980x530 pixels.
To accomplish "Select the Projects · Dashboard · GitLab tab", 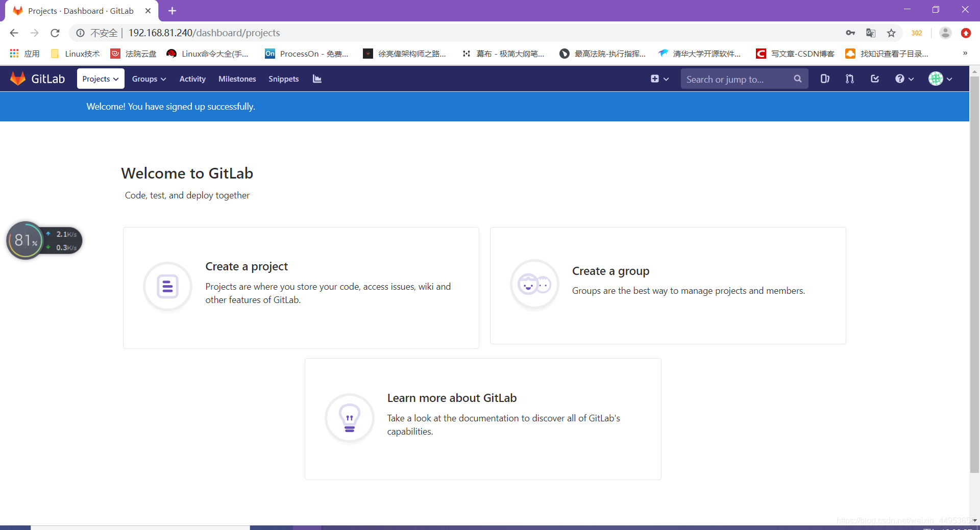I will (82, 11).
